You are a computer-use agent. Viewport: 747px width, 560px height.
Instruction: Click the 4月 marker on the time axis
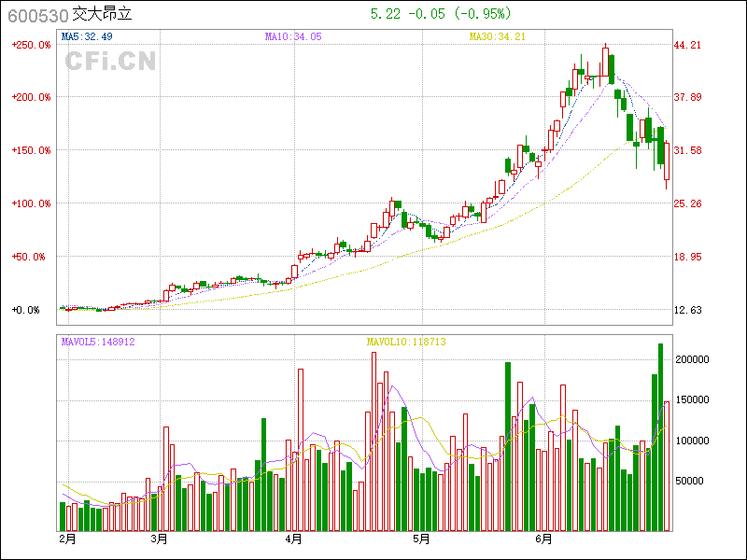[293, 539]
